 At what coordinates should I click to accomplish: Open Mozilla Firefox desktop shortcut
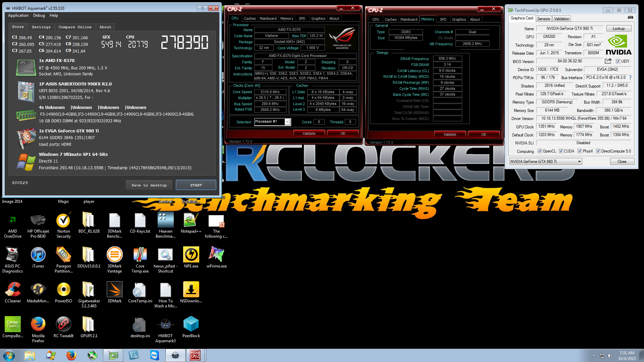[x=38, y=329]
